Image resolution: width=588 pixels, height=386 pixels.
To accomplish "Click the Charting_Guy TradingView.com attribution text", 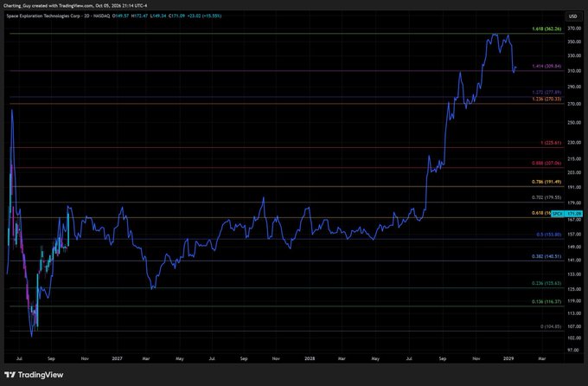I will pos(75,6).
